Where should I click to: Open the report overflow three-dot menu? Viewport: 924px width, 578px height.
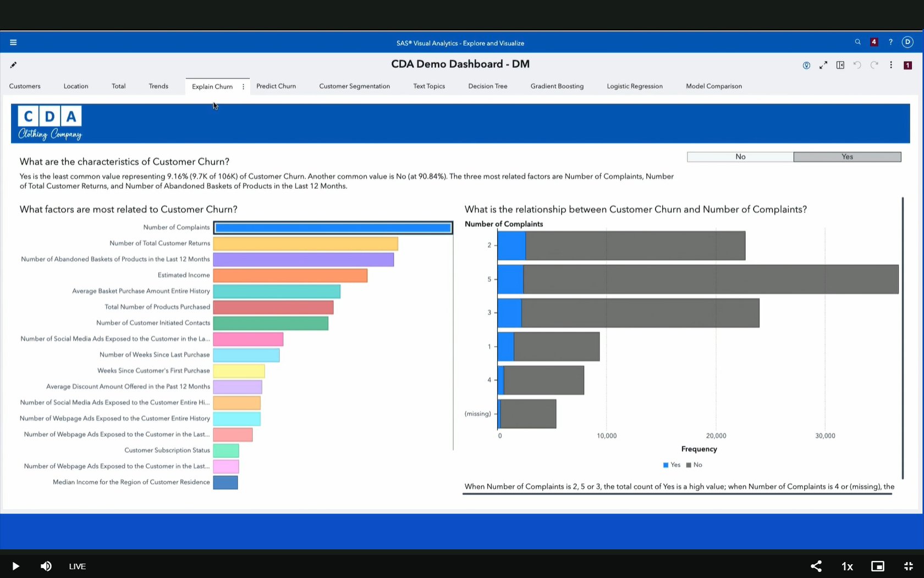pos(891,65)
